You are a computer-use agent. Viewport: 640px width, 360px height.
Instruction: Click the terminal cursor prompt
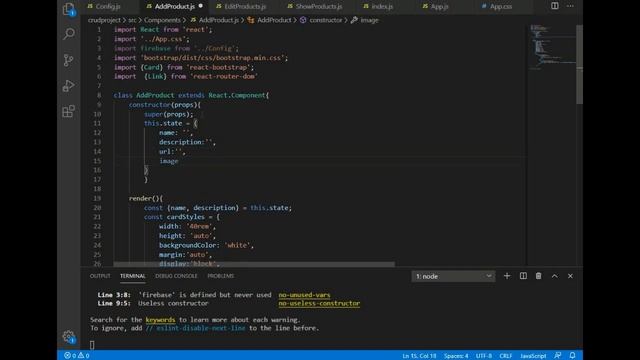coord(92,345)
